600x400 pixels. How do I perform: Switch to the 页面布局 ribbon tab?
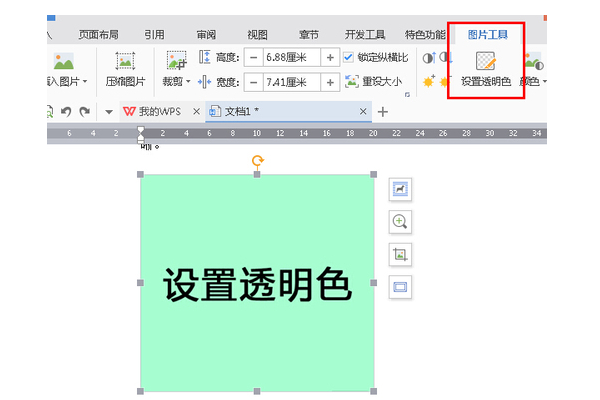(98, 35)
